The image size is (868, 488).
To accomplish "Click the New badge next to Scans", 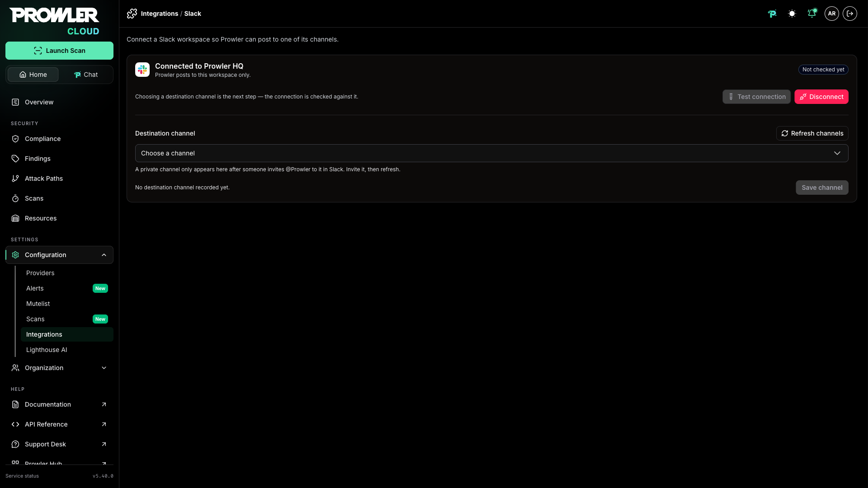I will pyautogui.click(x=100, y=319).
